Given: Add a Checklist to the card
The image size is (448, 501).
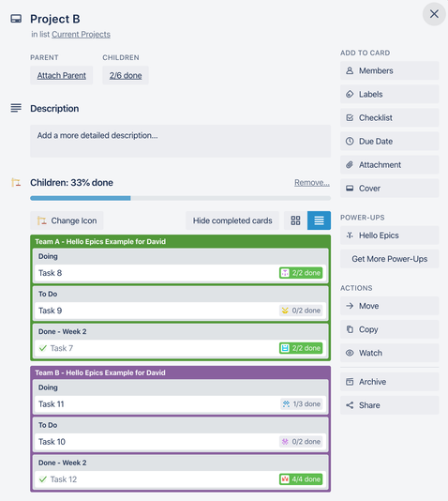Looking at the screenshot, I should (x=389, y=117).
